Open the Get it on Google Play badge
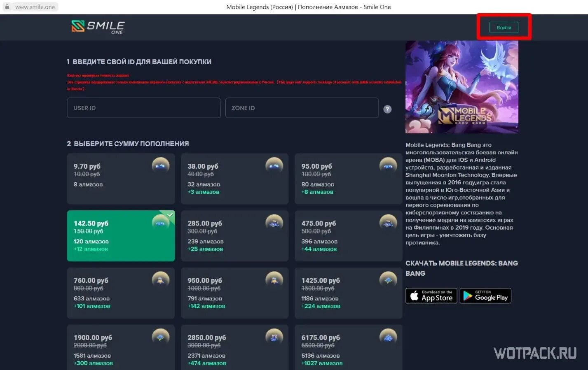The height and width of the screenshot is (370, 588). tap(485, 296)
